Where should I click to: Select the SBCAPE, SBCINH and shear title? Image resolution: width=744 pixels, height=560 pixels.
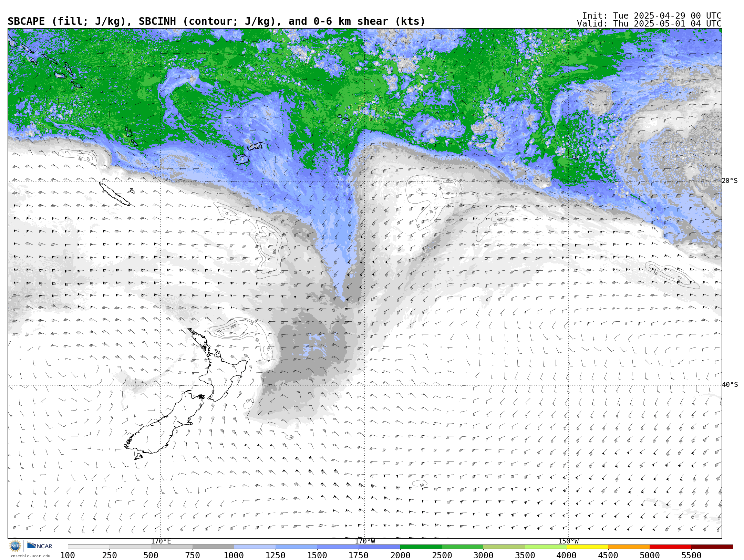216,21
